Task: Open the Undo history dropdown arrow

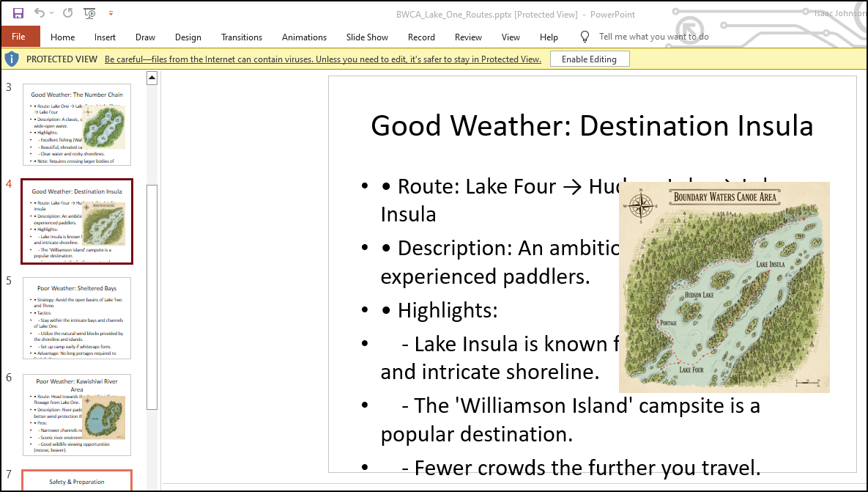Action: 52,13
